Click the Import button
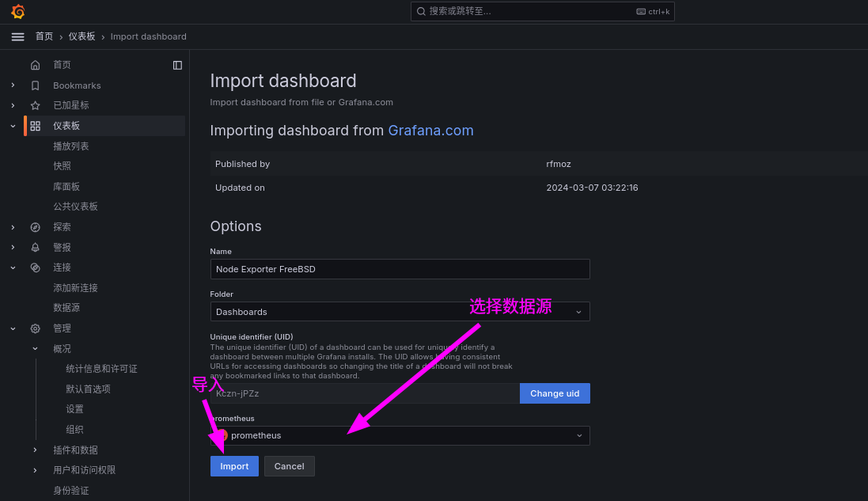The image size is (868, 501). click(234, 466)
